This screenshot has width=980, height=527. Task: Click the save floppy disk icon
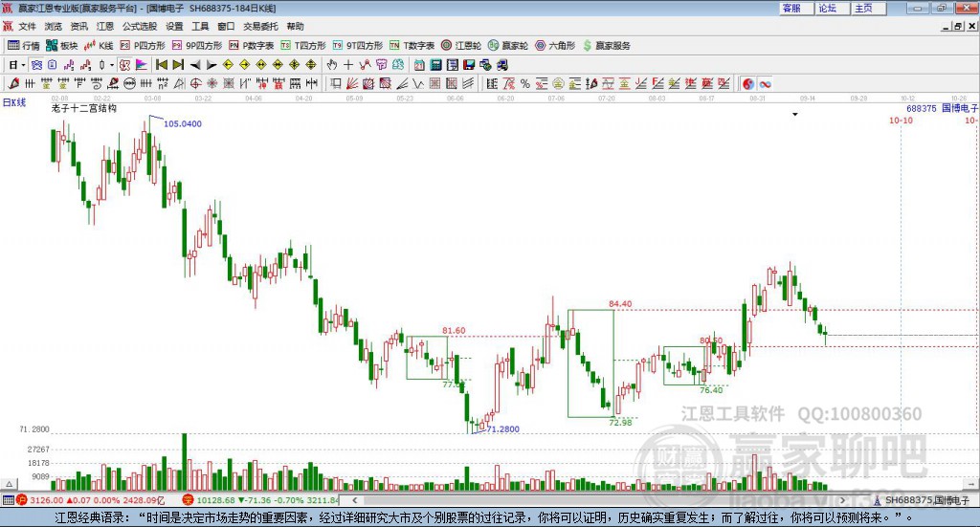click(469, 65)
